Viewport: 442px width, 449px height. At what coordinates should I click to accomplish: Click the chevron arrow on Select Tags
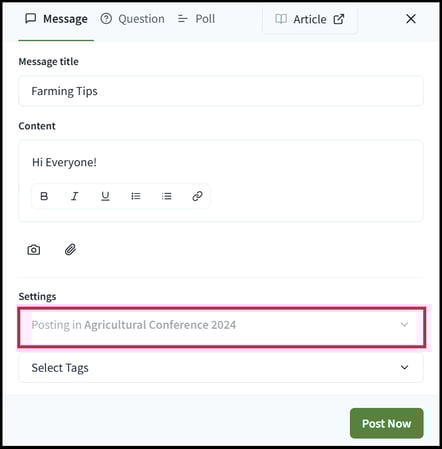pos(404,367)
